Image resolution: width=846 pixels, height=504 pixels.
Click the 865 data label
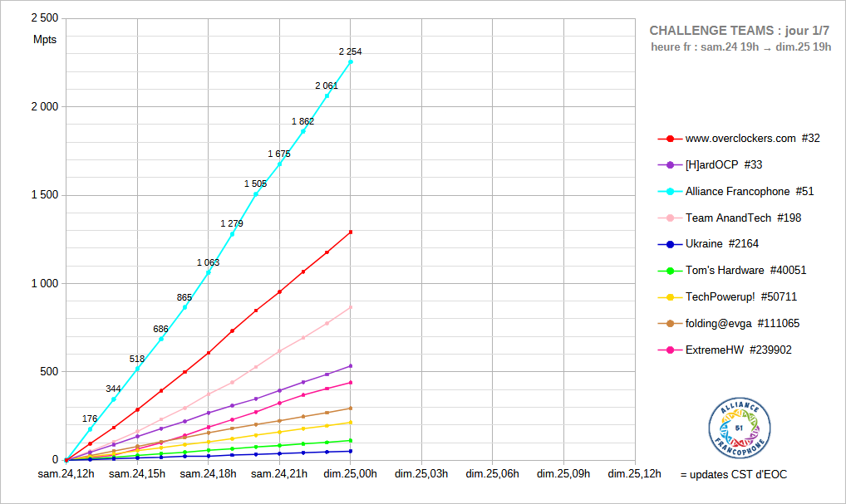coord(184,297)
